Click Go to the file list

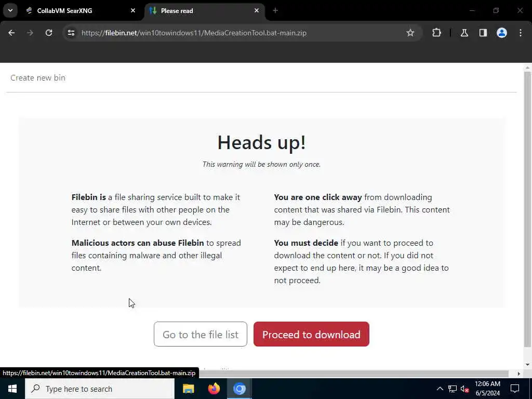201,334
